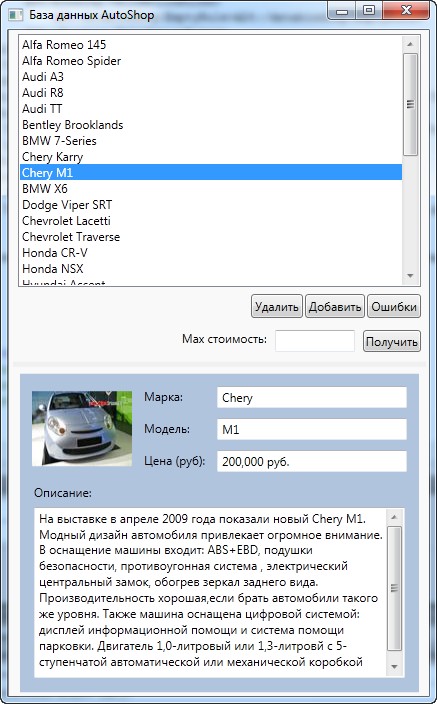
Task: Click the car list scroll-up arrow
Action: click(x=410, y=44)
